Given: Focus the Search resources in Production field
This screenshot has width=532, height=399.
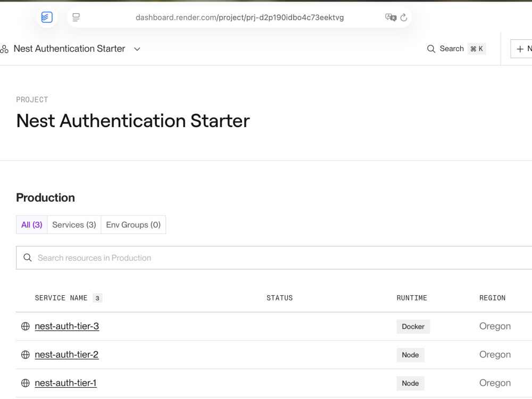Looking at the screenshot, I should coord(274,258).
